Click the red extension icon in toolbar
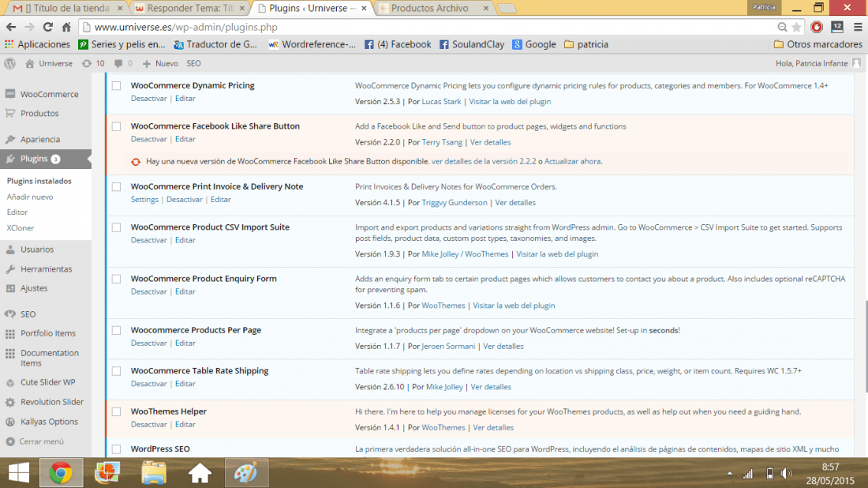 (x=817, y=27)
